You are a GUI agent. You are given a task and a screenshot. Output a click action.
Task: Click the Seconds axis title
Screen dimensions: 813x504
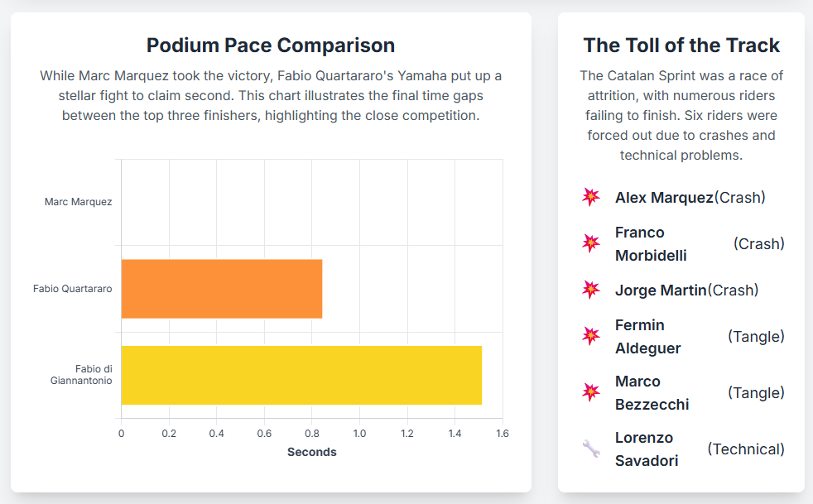[312, 452]
